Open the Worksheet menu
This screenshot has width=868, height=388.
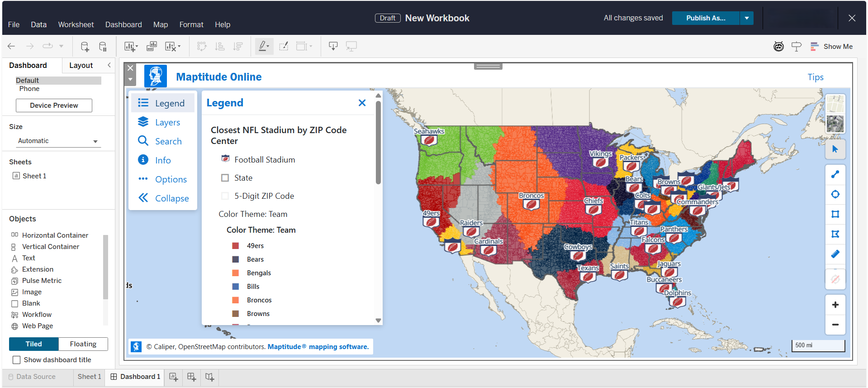[76, 24]
